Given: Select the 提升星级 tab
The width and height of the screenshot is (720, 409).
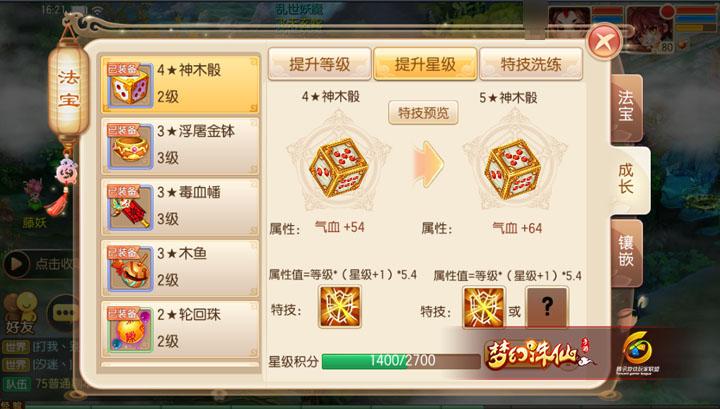Looking at the screenshot, I should click(x=425, y=64).
